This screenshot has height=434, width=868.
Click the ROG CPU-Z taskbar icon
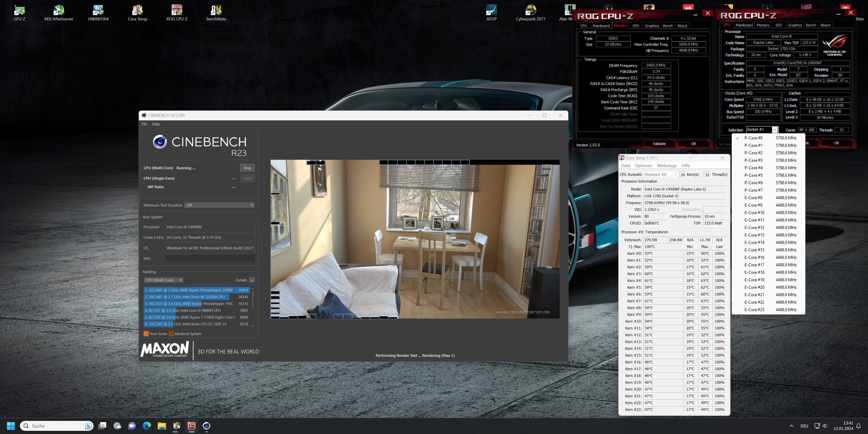(191, 426)
